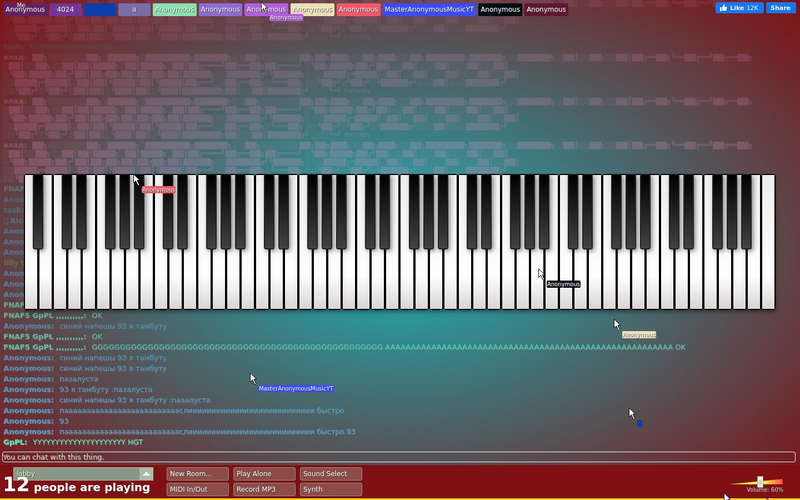Focus the chat input box

tap(398, 457)
